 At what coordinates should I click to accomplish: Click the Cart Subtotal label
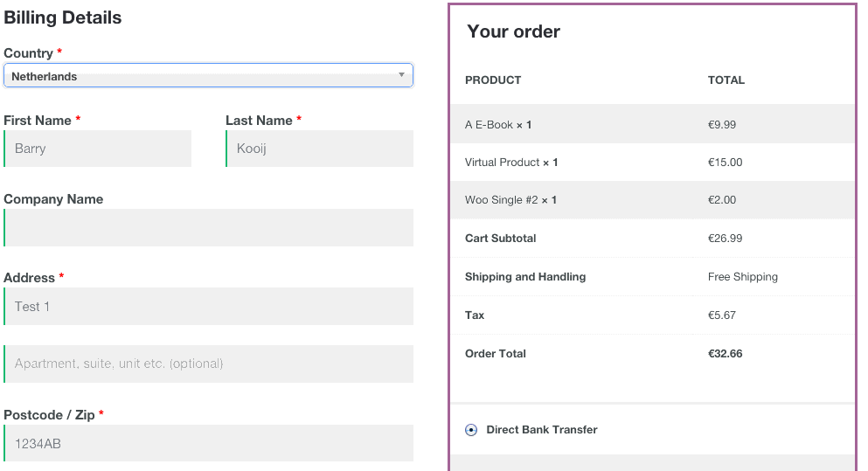point(501,239)
